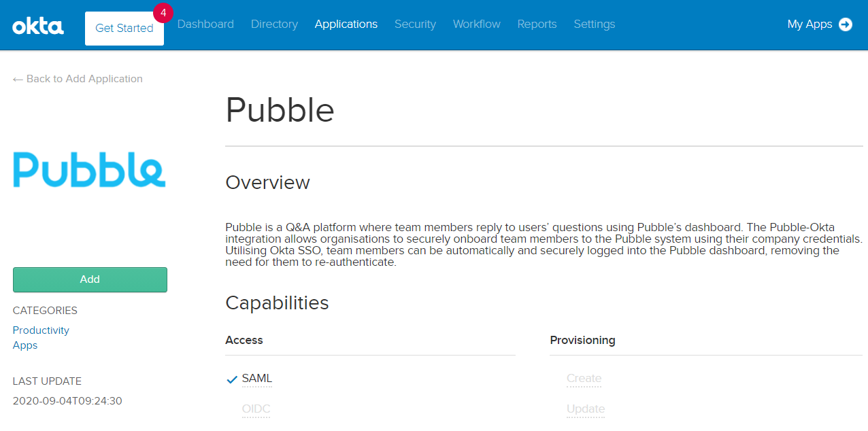Click the OIDC capability label
The width and height of the screenshot is (868, 431).
point(256,409)
